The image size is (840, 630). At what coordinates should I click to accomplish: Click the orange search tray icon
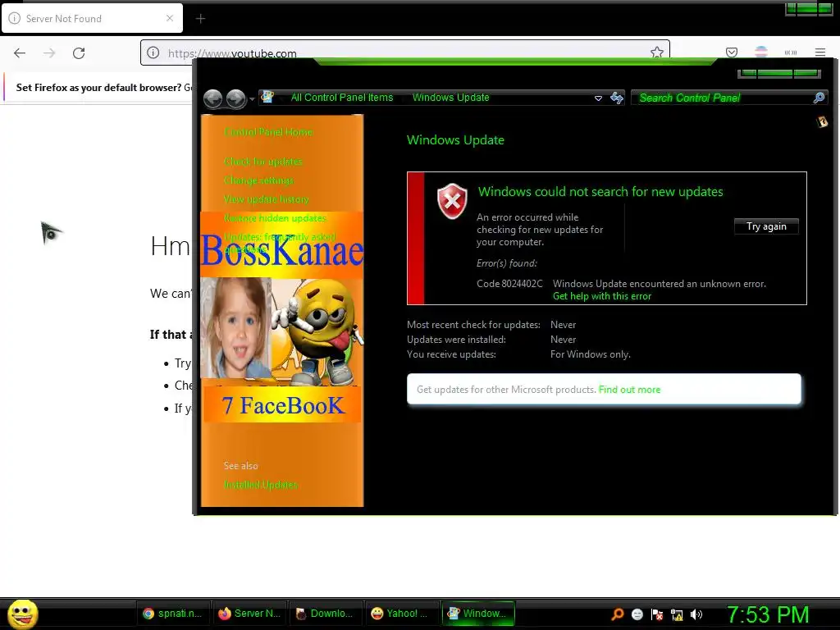click(618, 614)
